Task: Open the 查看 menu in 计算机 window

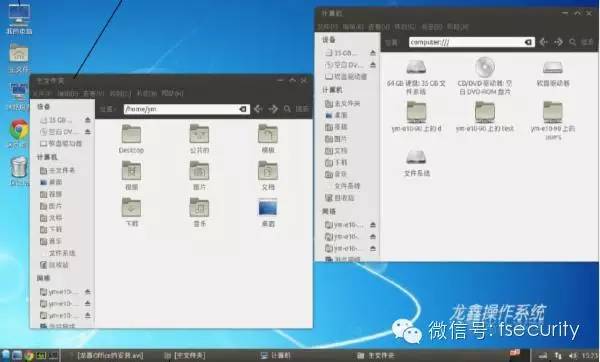Action: tap(379, 27)
